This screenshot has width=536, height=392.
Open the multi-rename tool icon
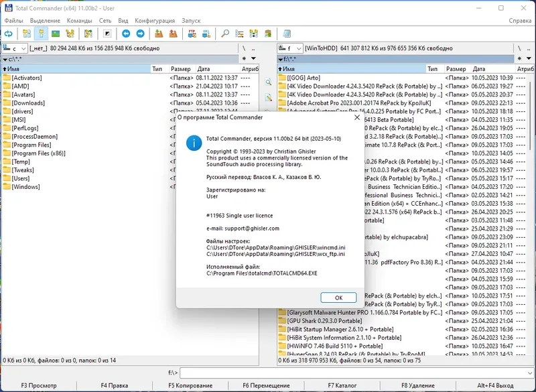239,34
